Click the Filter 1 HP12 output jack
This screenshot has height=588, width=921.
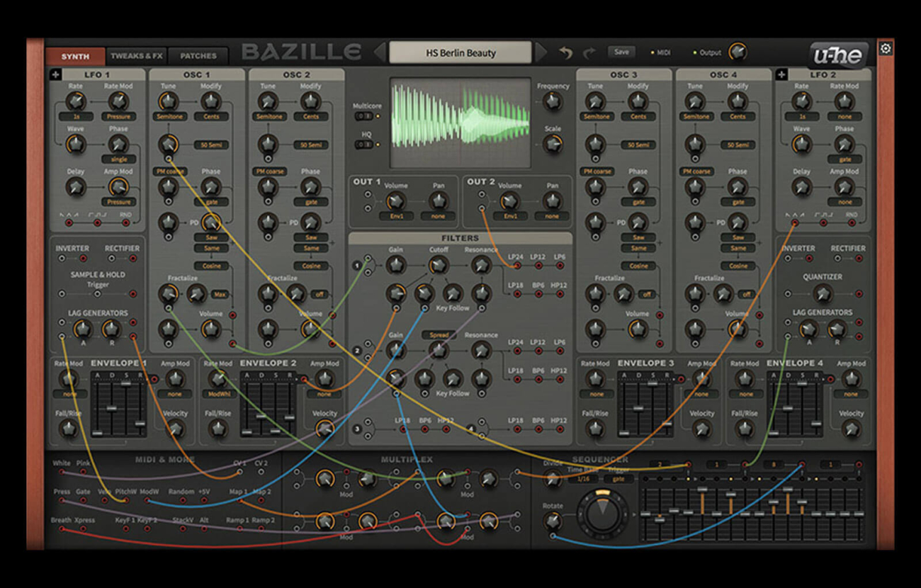pos(560,294)
